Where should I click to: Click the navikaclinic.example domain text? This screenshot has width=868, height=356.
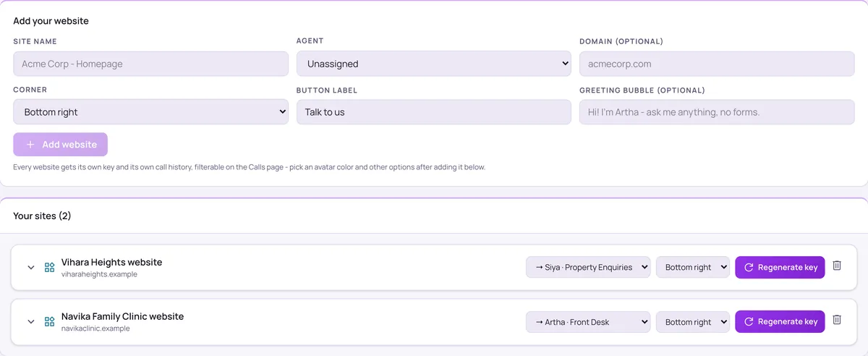point(95,329)
